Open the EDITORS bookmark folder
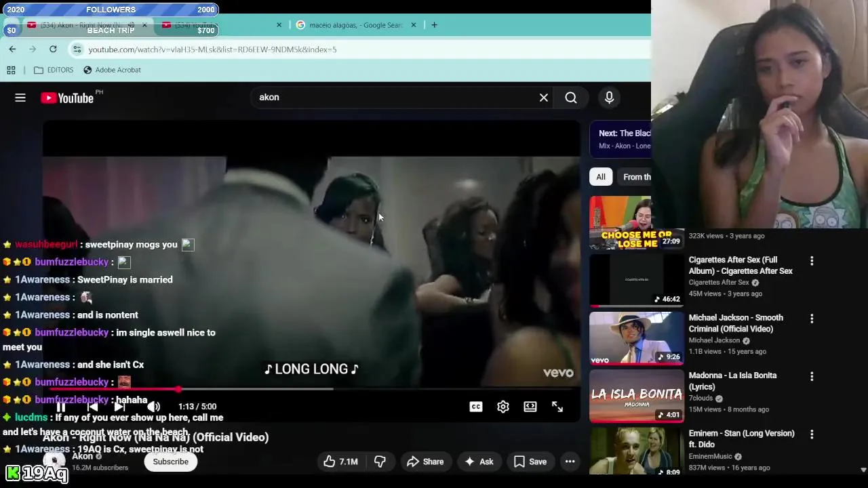 tap(54, 70)
